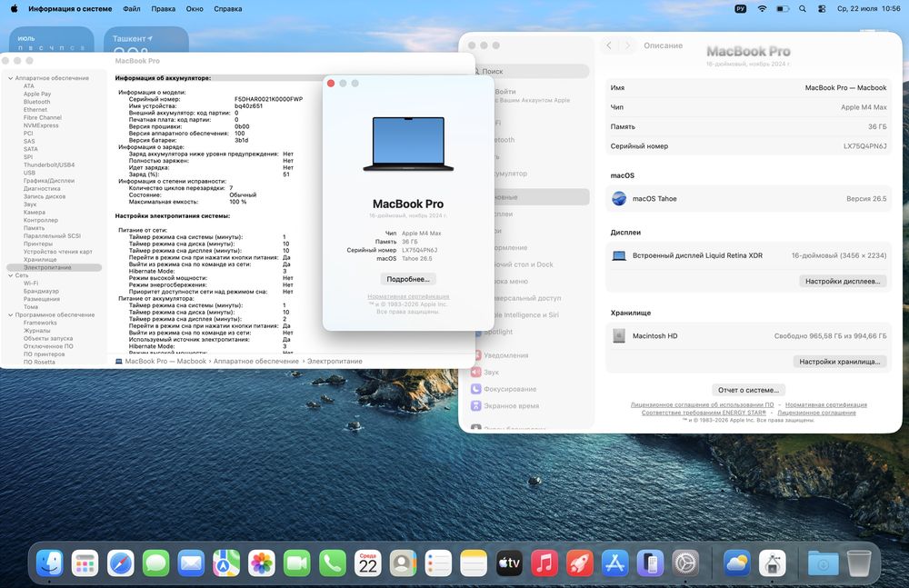This screenshot has height=588, width=909.
Task: Open the Apple menu
Action: tap(14, 9)
